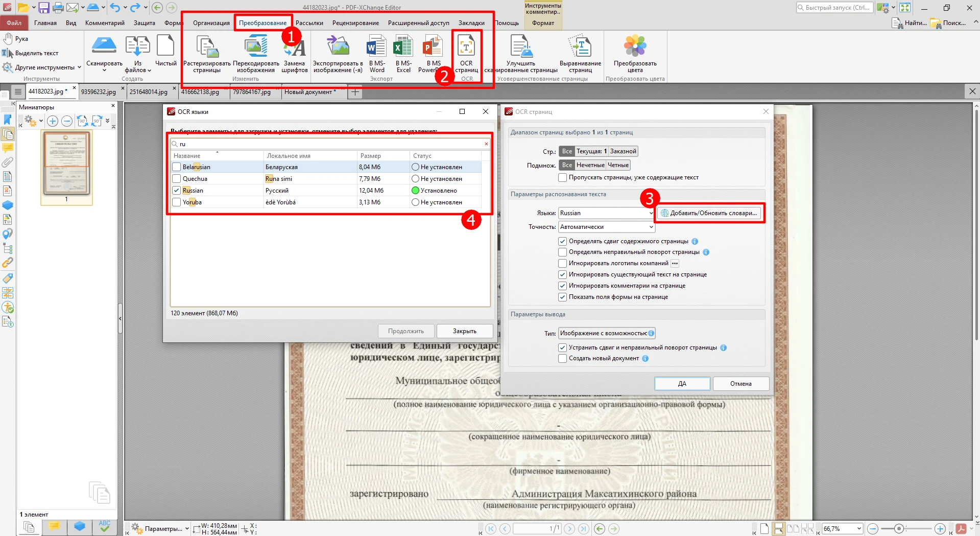Image resolution: width=980 pixels, height=536 pixels.
Task: Enable Игнорировать логотипы компаний
Action: (563, 263)
